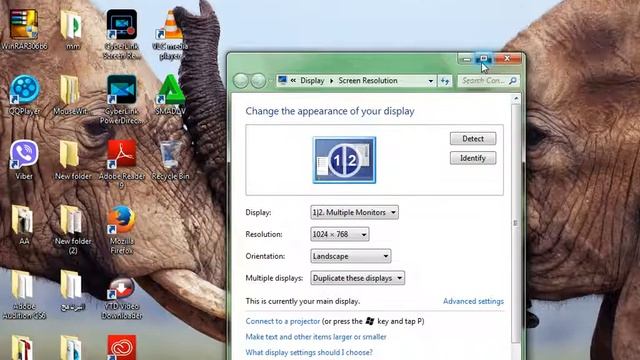This screenshot has height=360, width=640.
Task: Close the Screen Resolution window
Action: click(507, 59)
